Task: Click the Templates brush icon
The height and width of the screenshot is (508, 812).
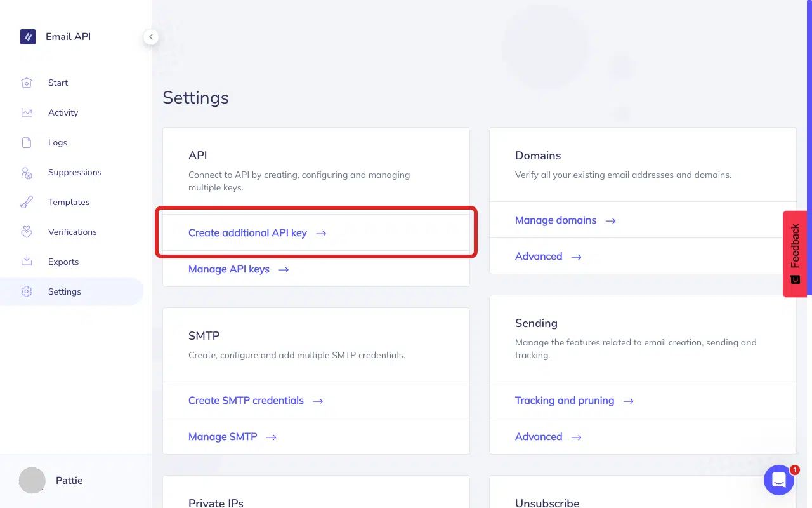Action: [x=27, y=202]
